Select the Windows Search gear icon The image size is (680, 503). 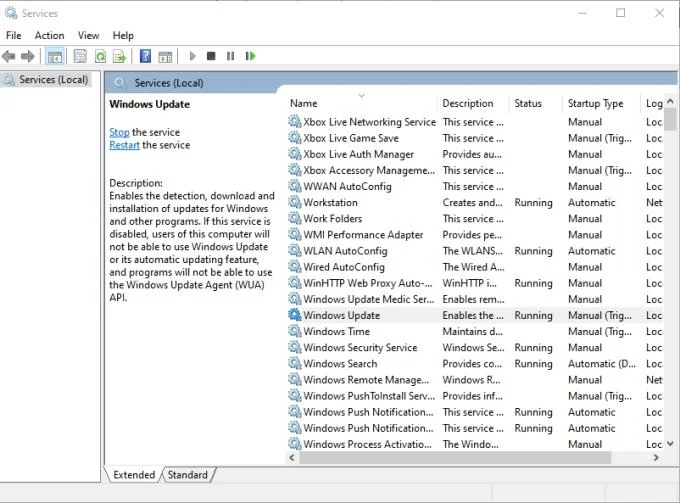pos(294,363)
